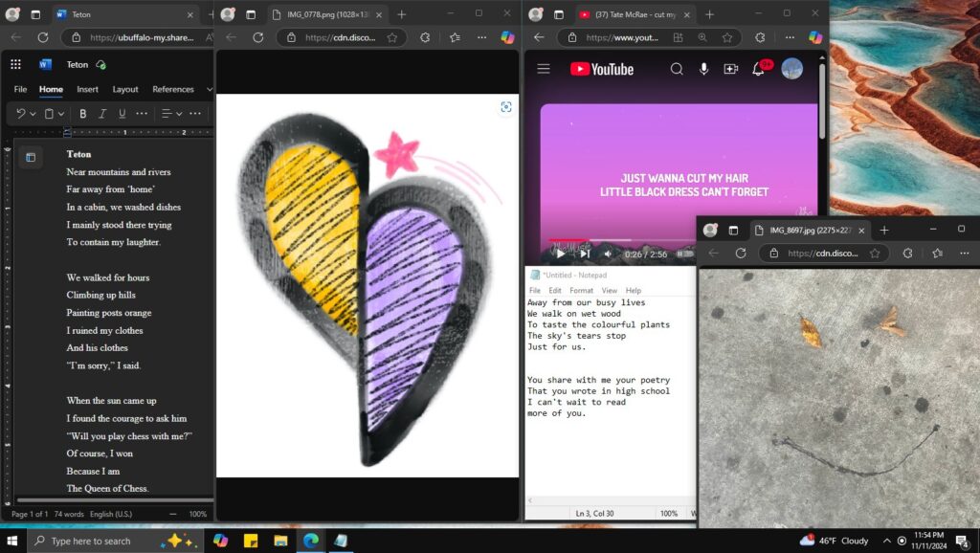Open the YouTube hamburger guide menu
The width and height of the screenshot is (980, 553).
point(544,69)
